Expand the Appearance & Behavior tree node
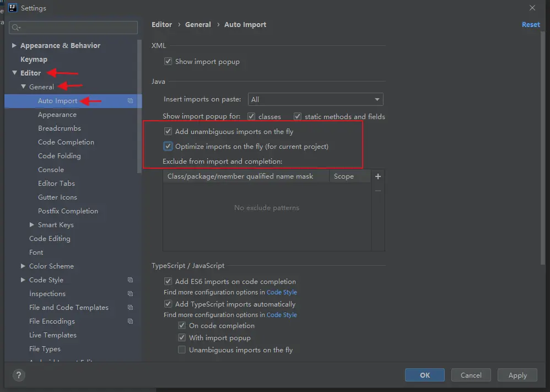550x392 pixels. pyautogui.click(x=14, y=45)
